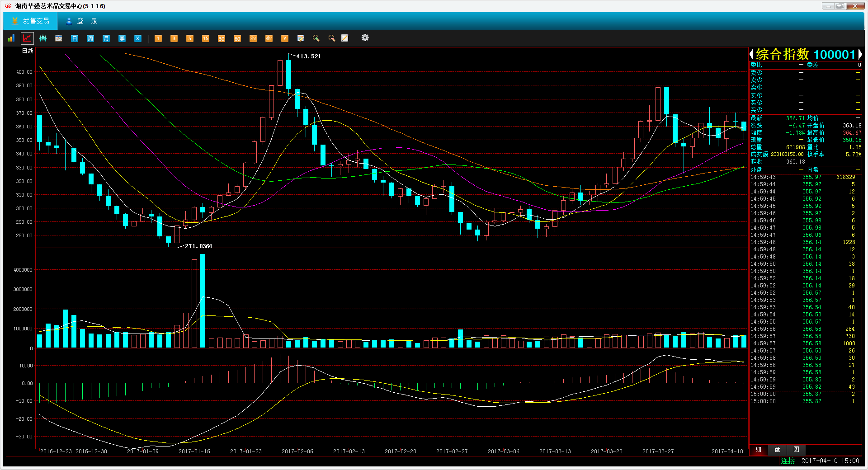The height and width of the screenshot is (470, 868).
Task: Open settings gear icon
Action: (365, 38)
